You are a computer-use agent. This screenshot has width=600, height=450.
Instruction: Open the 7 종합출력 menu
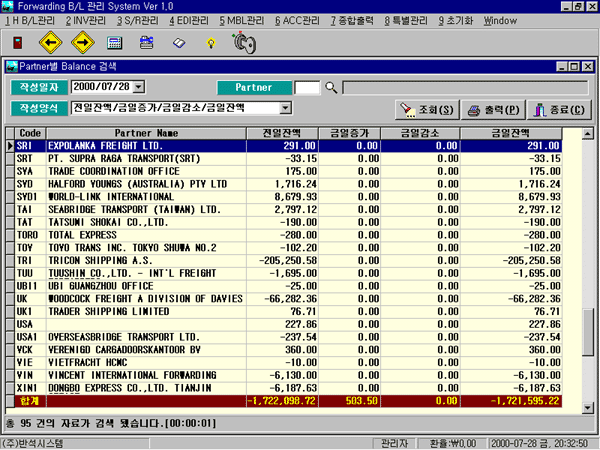click(x=352, y=21)
